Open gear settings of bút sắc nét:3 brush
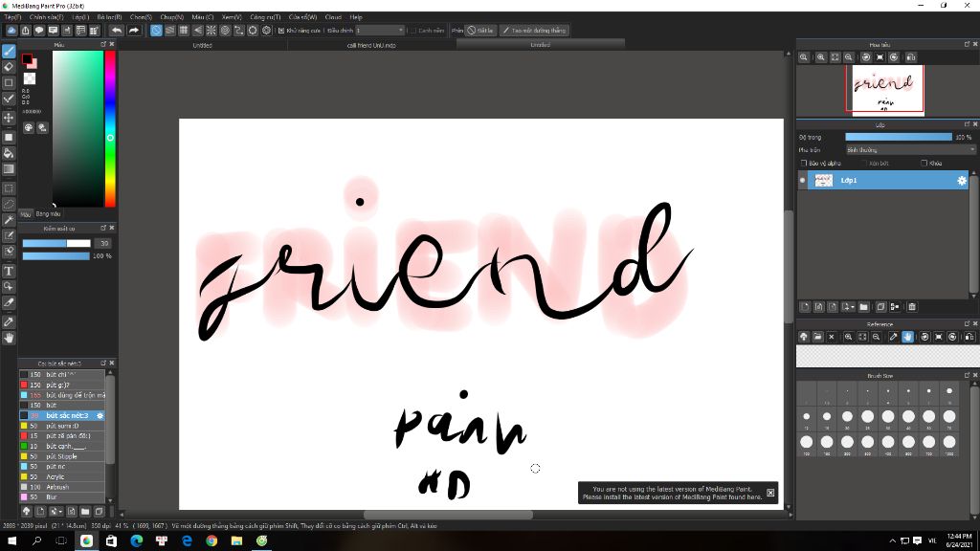The height and width of the screenshot is (551, 980). [100, 415]
